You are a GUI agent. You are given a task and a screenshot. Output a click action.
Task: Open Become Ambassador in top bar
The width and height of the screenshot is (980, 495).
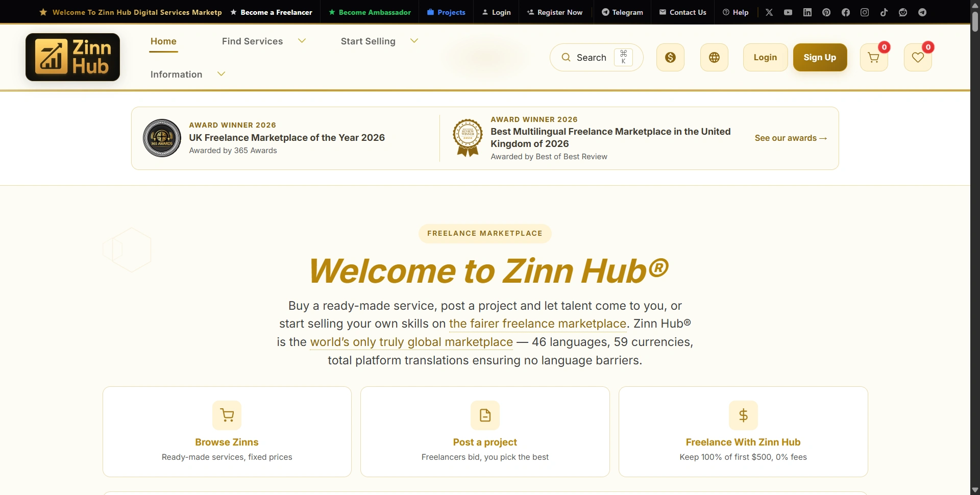(x=370, y=12)
